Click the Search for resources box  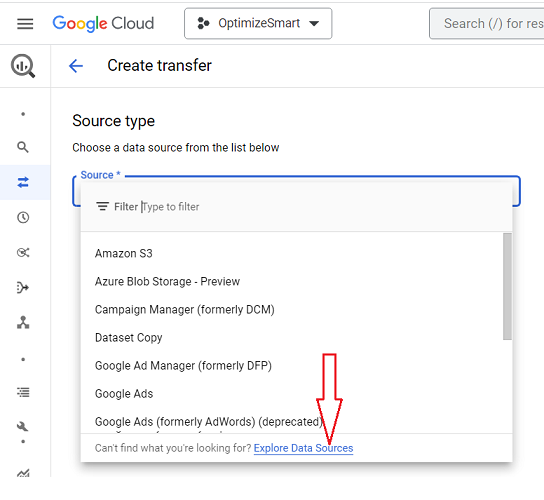tap(486, 24)
